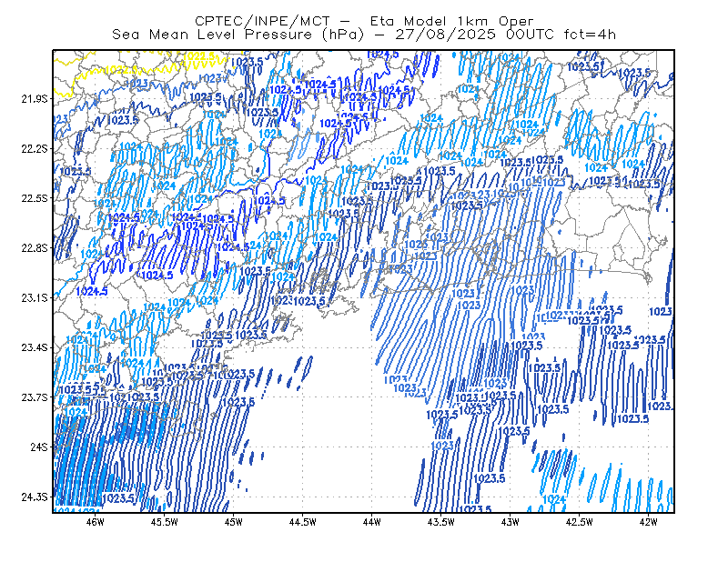Click the 43W longitude axis label
Viewport: 728px width, 562px height.
click(511, 522)
